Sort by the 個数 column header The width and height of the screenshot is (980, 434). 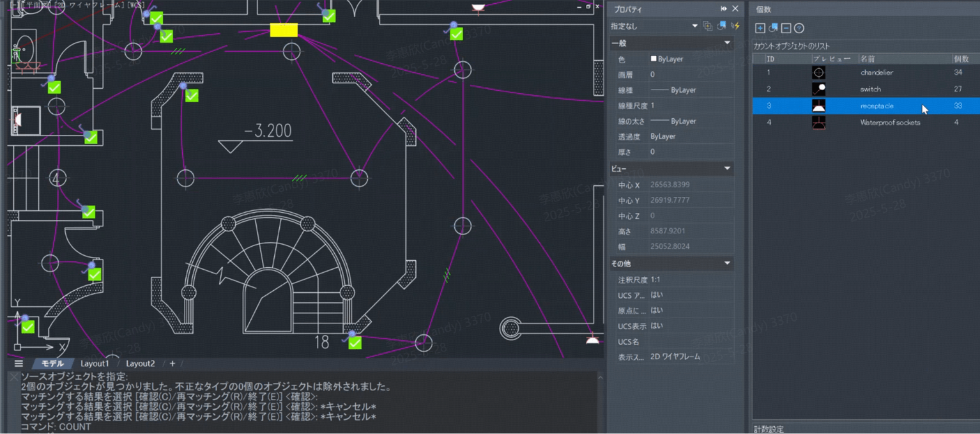click(x=961, y=59)
